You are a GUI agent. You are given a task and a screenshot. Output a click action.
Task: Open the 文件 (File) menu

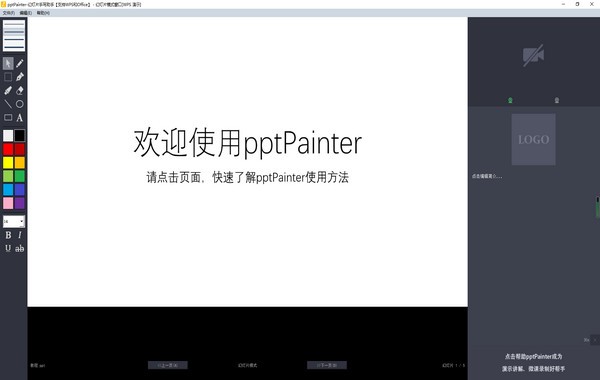[x=9, y=13]
